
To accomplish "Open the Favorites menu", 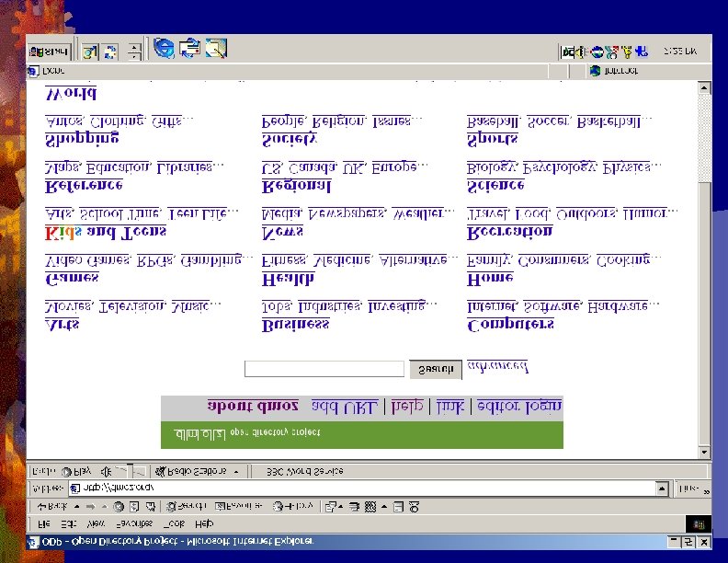I will click(134, 523).
